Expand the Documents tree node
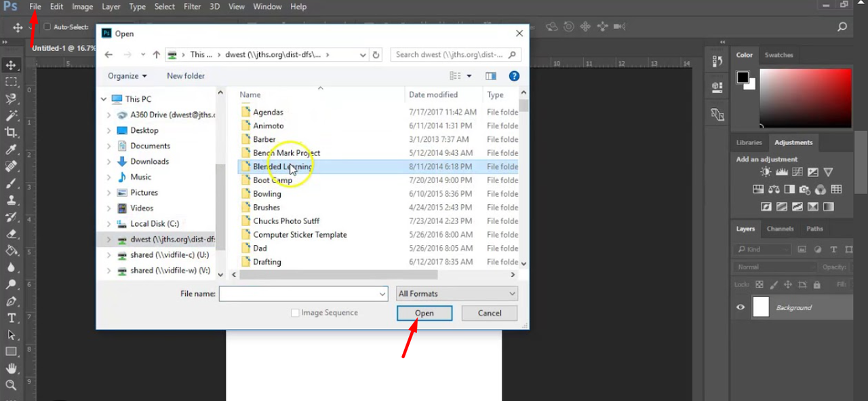 coord(108,146)
